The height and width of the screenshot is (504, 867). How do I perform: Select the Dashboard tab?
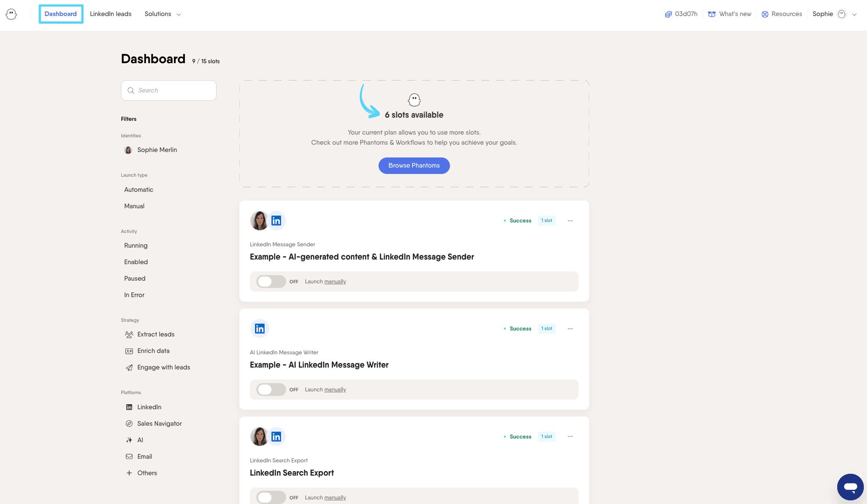point(60,14)
